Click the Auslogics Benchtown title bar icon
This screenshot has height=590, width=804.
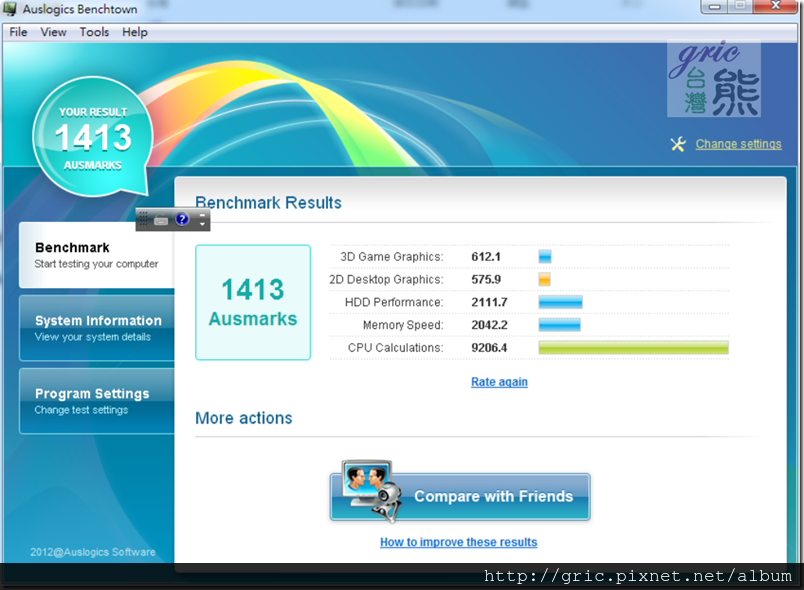point(10,9)
